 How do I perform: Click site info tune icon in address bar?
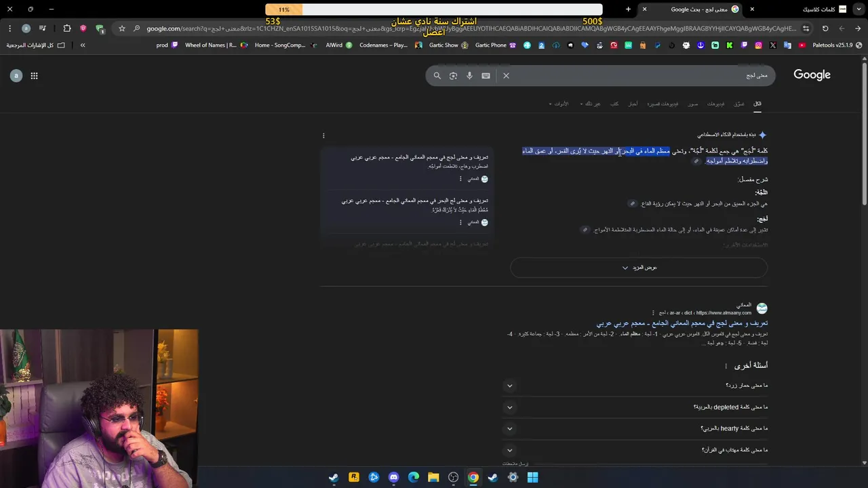click(x=806, y=28)
